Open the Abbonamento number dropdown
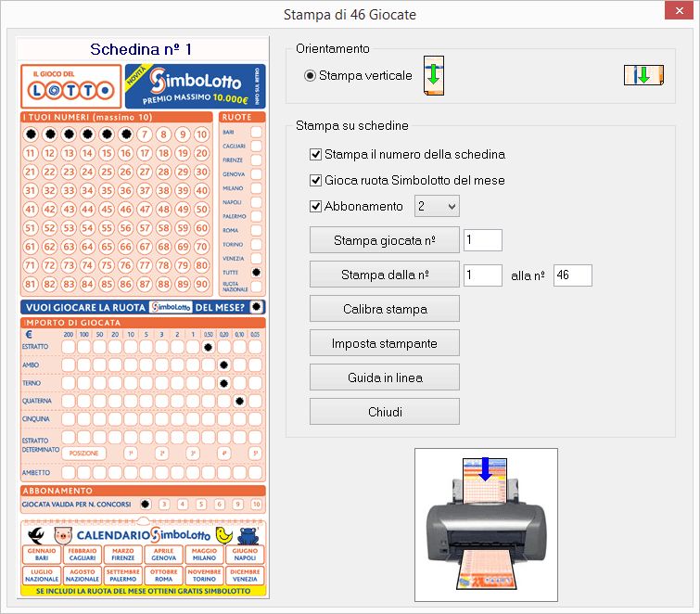The width and height of the screenshot is (700, 614). 437,206
